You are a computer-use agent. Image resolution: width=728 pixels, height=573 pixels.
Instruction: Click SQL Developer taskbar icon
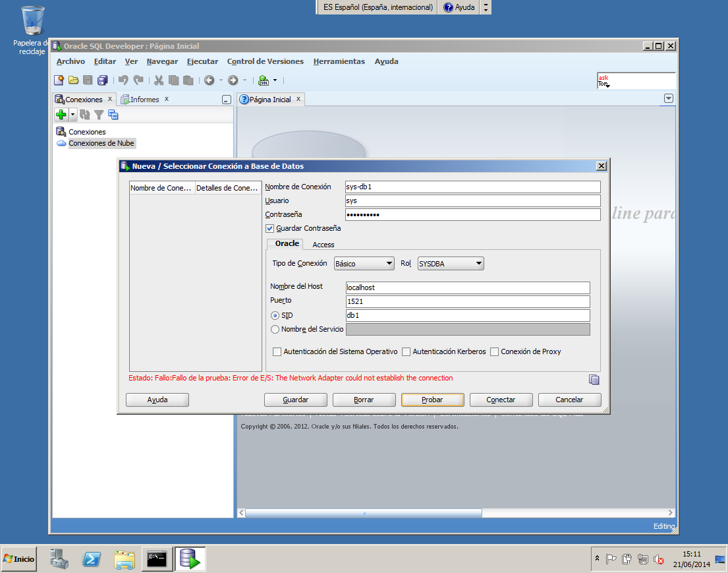pos(190,559)
